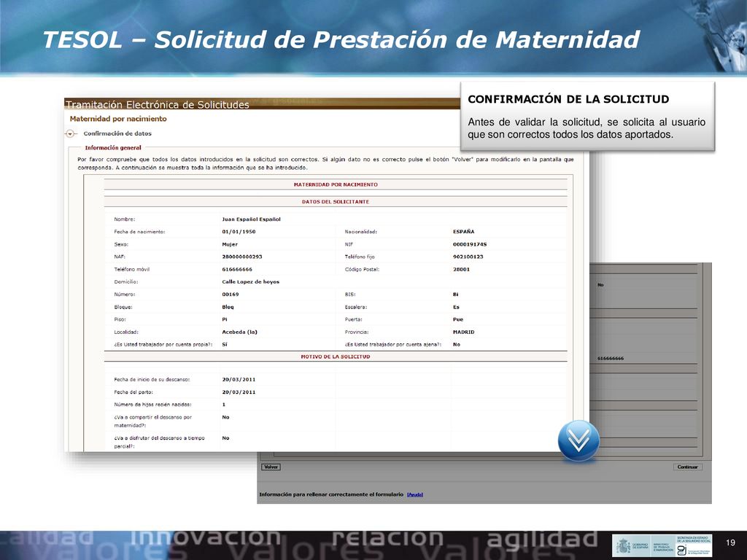Click the slide page number 19
The width and height of the screenshot is (747, 560).
point(730,542)
